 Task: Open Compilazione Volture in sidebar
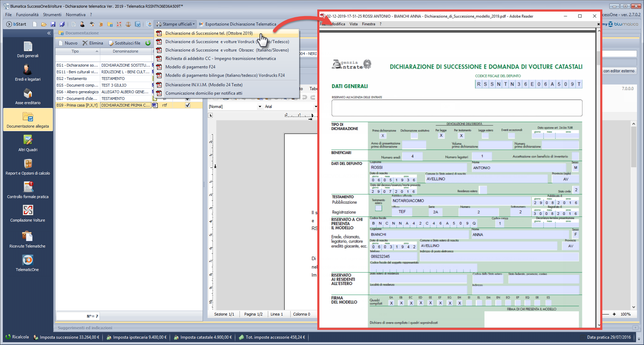point(28,214)
